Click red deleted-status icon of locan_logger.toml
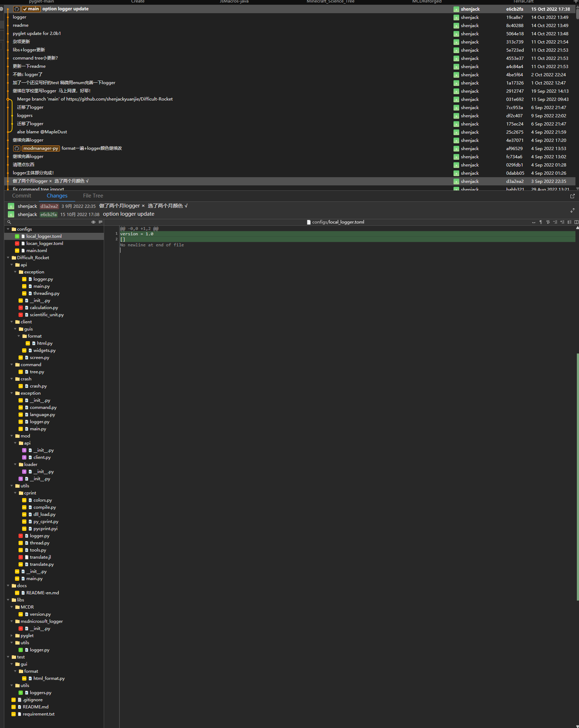 coord(17,243)
